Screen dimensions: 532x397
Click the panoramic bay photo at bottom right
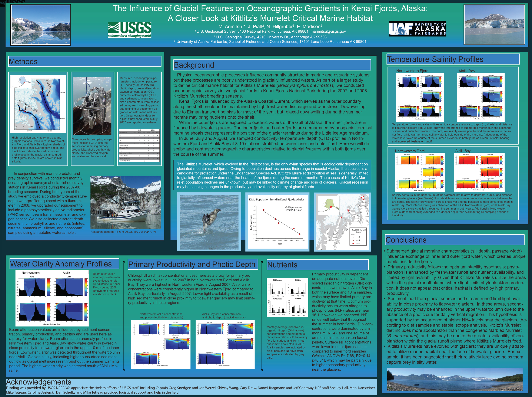click(455, 380)
